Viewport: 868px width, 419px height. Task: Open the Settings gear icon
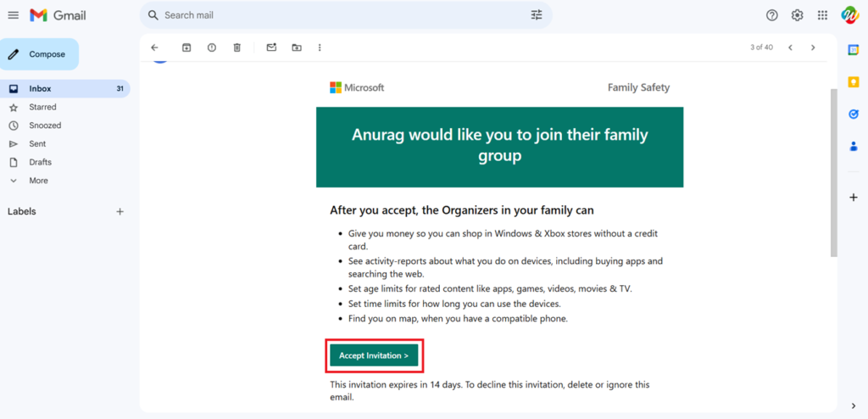click(797, 15)
